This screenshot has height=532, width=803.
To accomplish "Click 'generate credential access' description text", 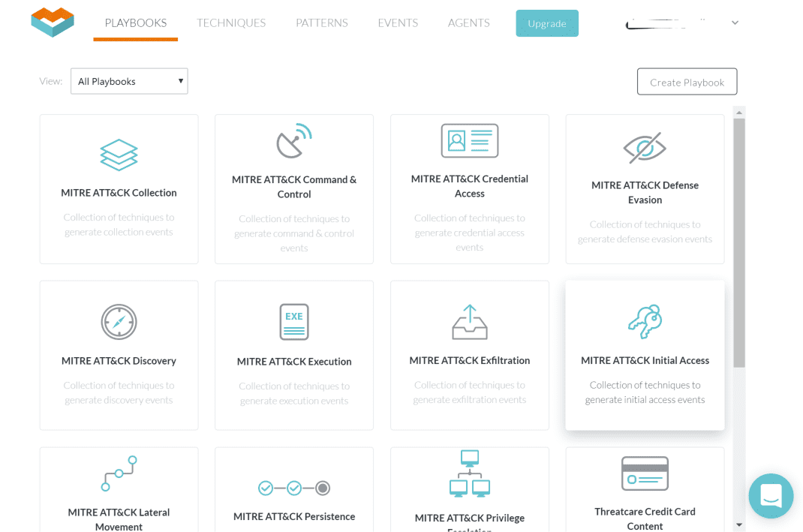I will (470, 233).
